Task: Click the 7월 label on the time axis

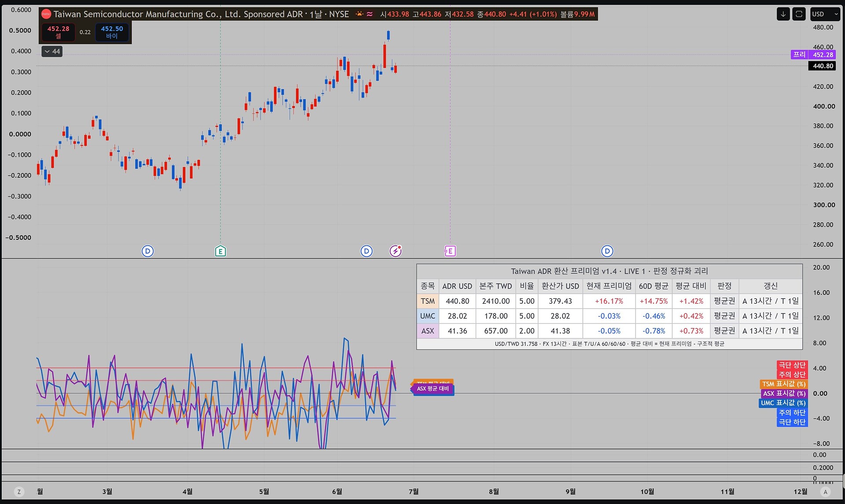Action: click(414, 491)
